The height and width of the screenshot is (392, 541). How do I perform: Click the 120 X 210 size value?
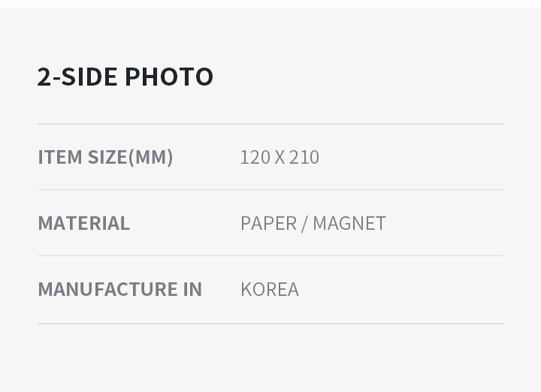[280, 157]
